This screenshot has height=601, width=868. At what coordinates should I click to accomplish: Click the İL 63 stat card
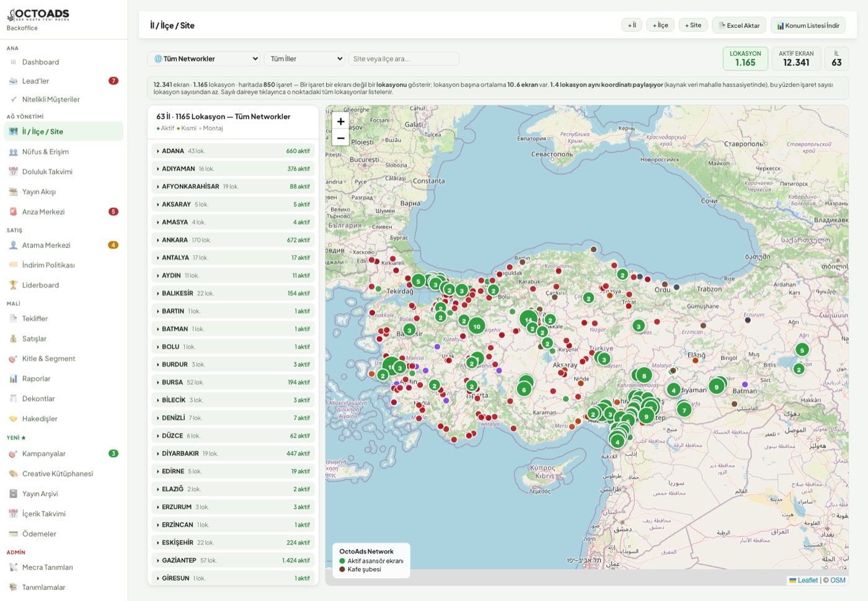click(836, 59)
